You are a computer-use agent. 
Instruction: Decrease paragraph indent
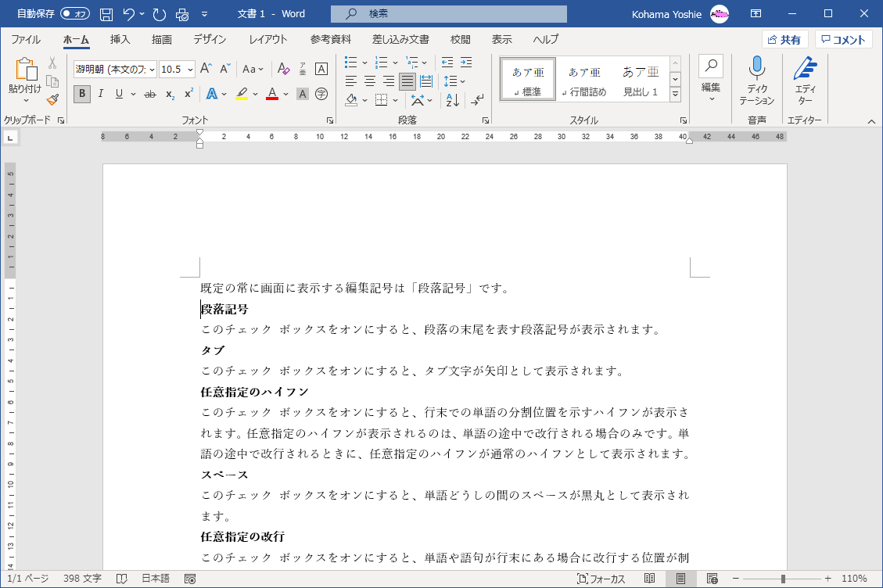click(447, 63)
